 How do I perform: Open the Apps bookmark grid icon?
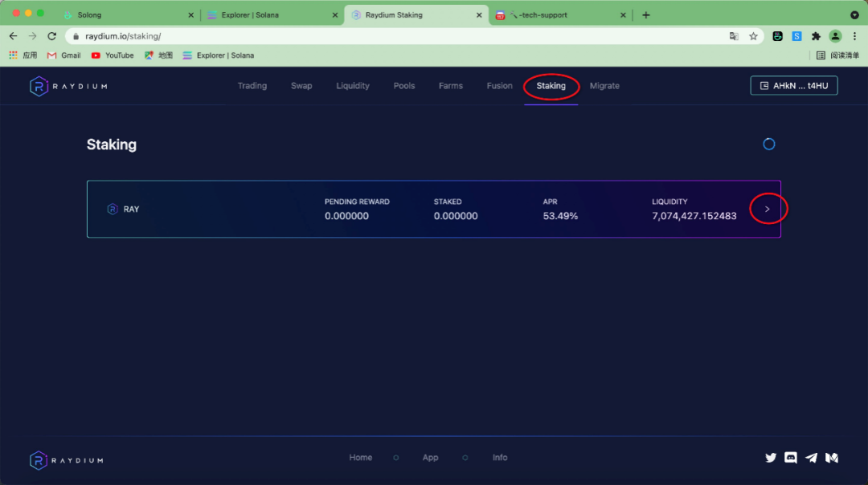pos(14,55)
